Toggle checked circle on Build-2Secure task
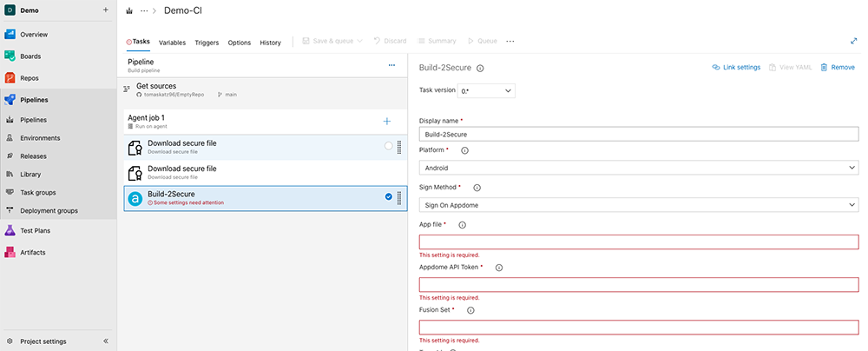The height and width of the screenshot is (351, 868). (x=389, y=197)
